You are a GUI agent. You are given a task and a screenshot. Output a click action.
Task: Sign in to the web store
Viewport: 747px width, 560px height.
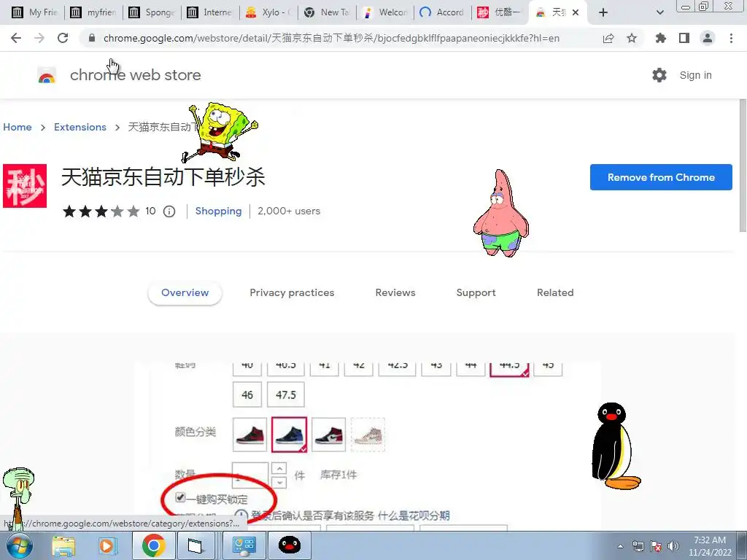pos(695,75)
